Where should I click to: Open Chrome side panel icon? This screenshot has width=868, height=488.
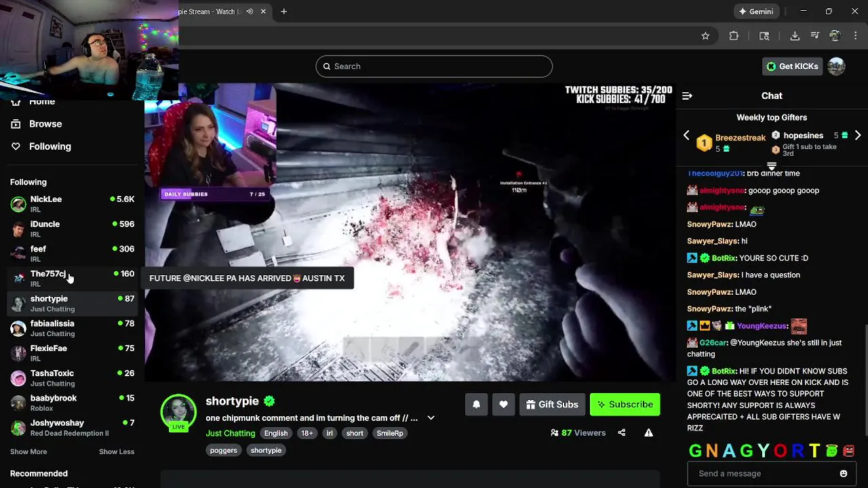[x=764, y=36]
